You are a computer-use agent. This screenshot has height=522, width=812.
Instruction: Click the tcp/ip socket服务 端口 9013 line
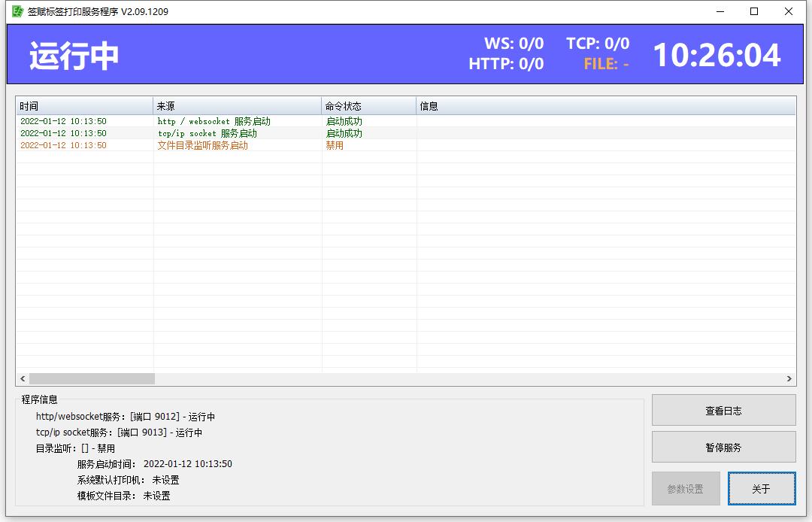[x=119, y=432]
